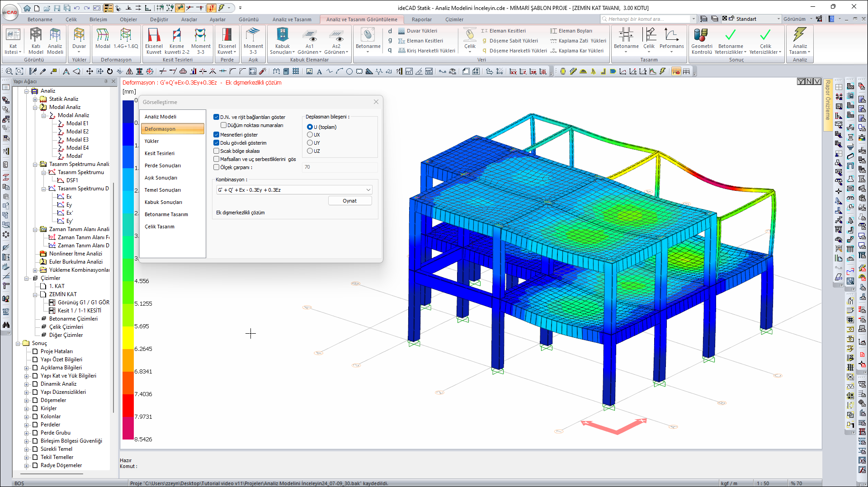Expand the Döşemeler tree node
Image resolution: width=868 pixels, height=487 pixels.
point(27,401)
